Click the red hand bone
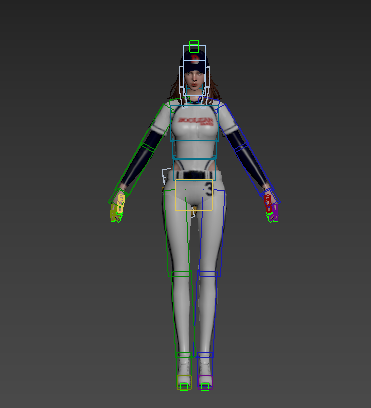The width and height of the screenshot is (371, 408). (x=268, y=203)
